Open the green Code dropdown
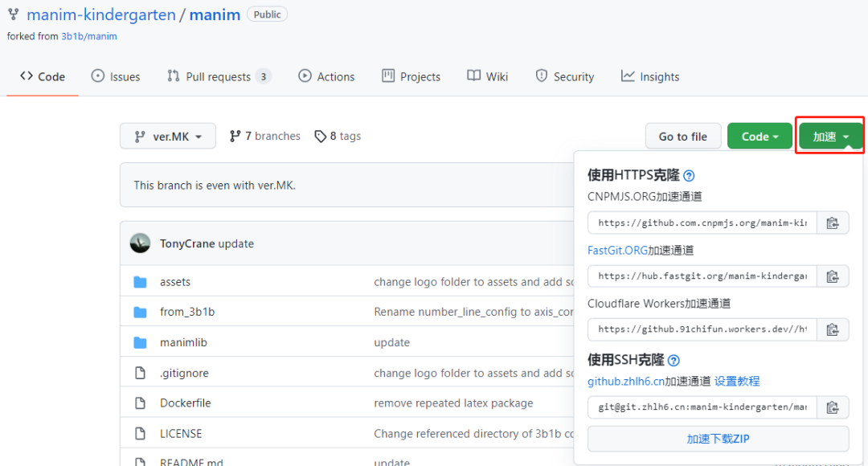Screen dimensions: 868x466 point(759,136)
